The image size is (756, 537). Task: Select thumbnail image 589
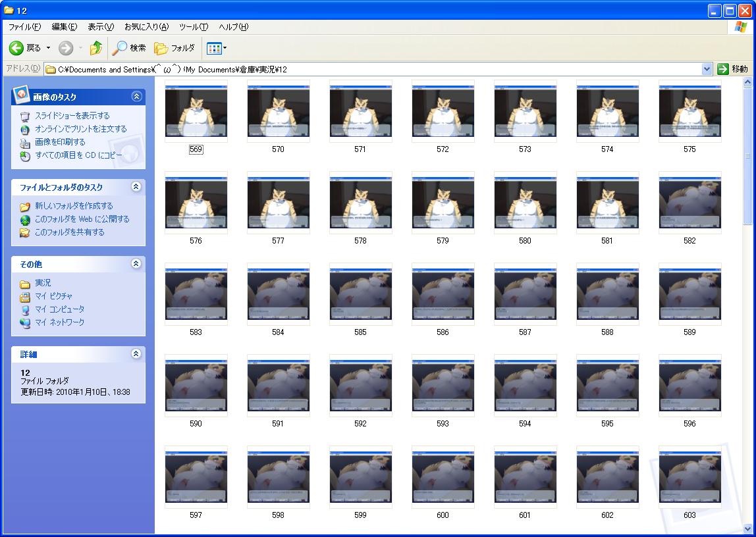tap(690, 294)
